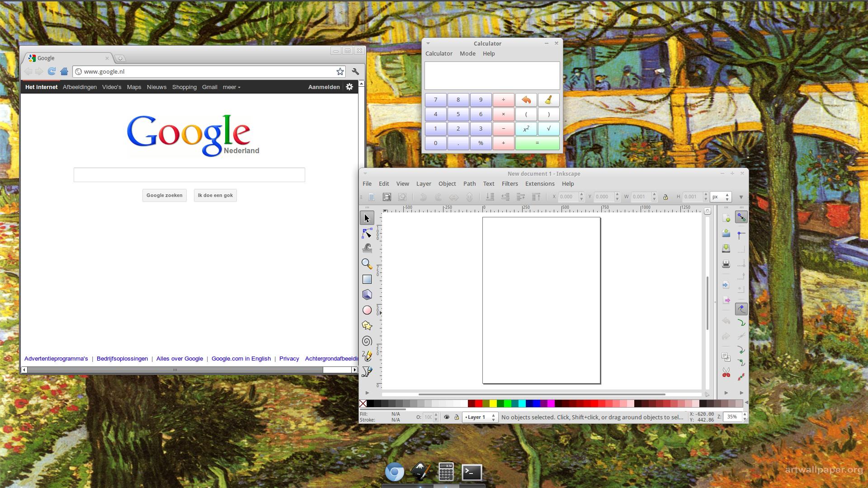Screen dimensions: 868x488
Task: Select the ellipse tool in Inkscape
Action: click(367, 310)
